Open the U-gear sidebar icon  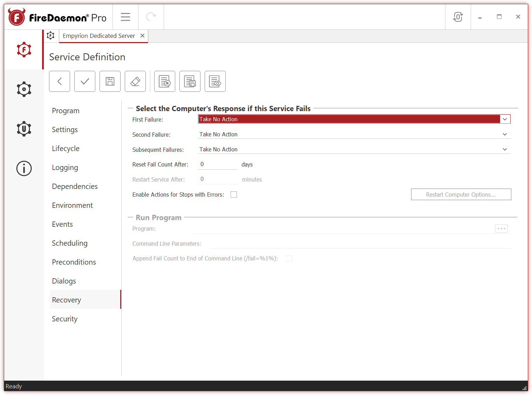(x=24, y=129)
